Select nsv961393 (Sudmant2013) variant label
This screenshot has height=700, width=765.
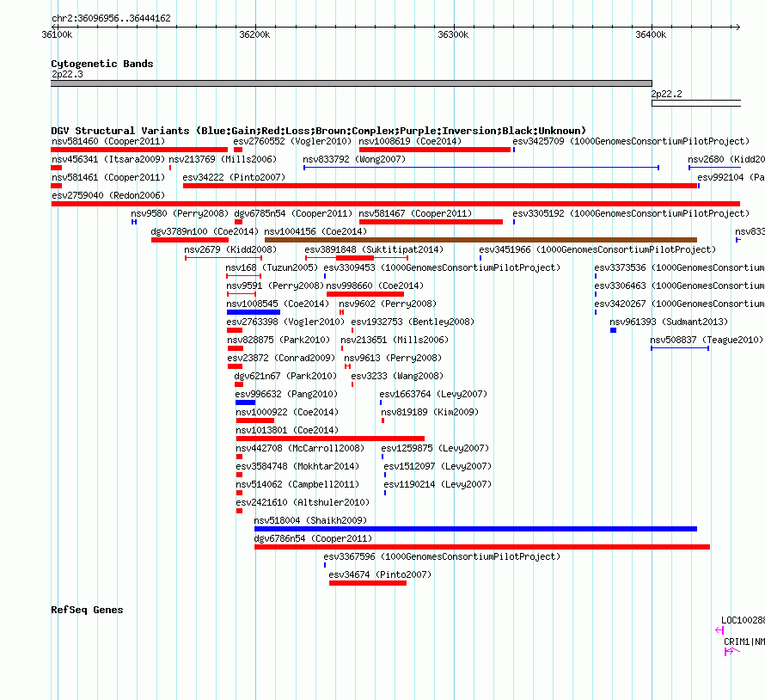click(x=669, y=322)
